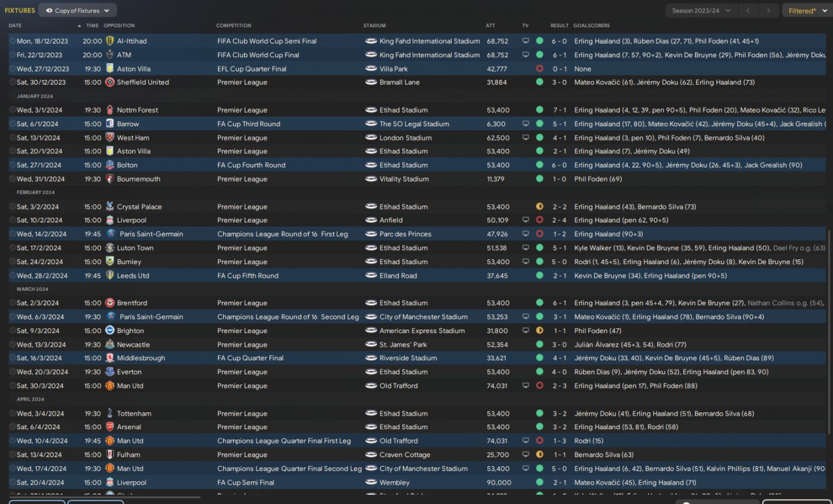This screenshot has width=833, height=504.
Task: Open the Elland Road stadium link
Action: pyautogui.click(x=398, y=276)
